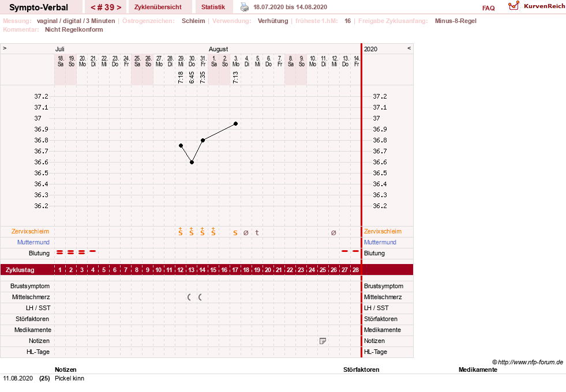Viewport: 566px width, 392px height.
Task: Click the right Zervixschleim label
Action: [383, 232]
